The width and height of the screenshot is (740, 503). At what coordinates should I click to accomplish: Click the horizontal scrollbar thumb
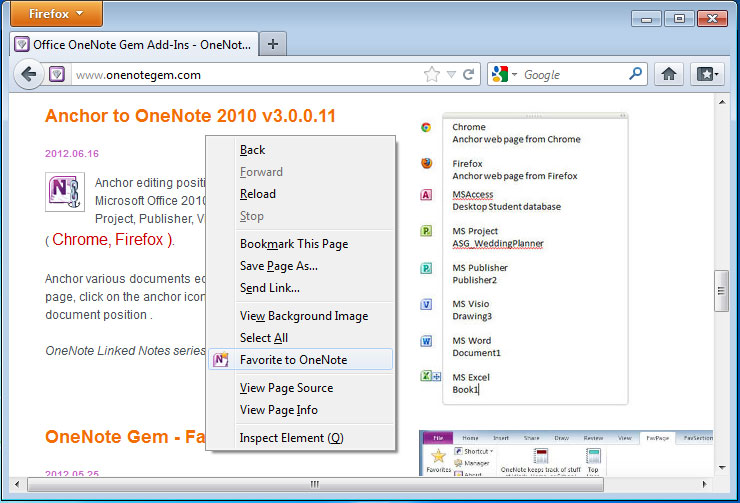coord(315,484)
